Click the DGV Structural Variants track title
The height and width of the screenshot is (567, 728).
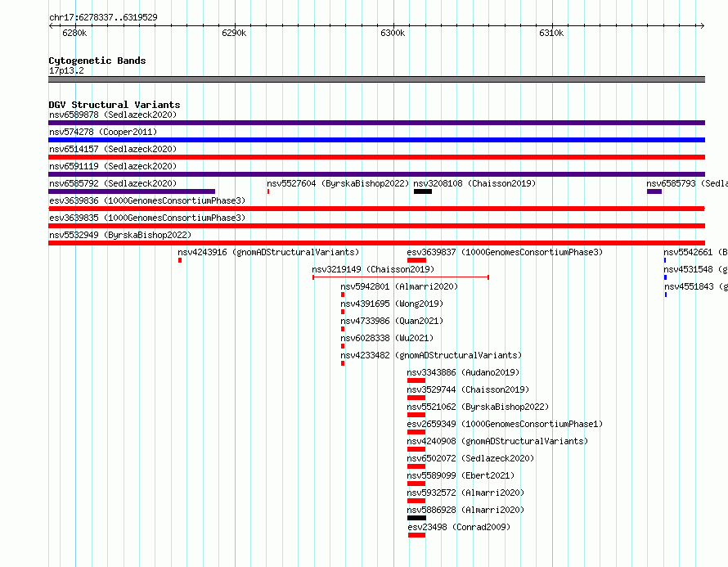coord(115,105)
